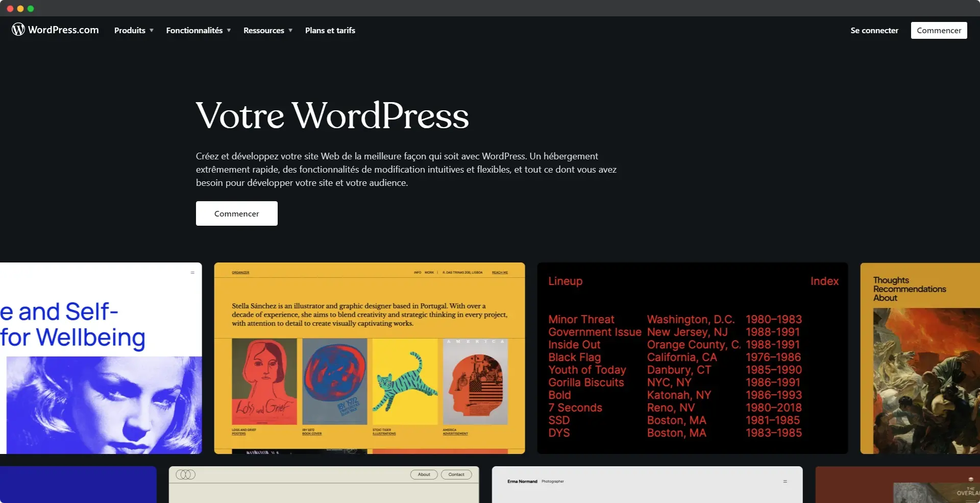Open the Stella Sánchez yellow portfolio theme
Viewport: 980px width, 503px height.
[x=370, y=358]
